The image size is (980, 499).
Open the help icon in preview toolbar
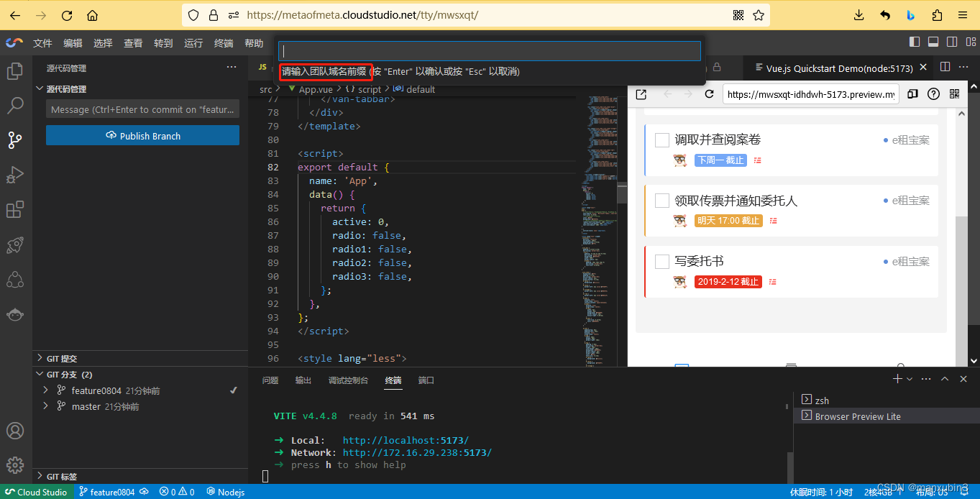933,94
